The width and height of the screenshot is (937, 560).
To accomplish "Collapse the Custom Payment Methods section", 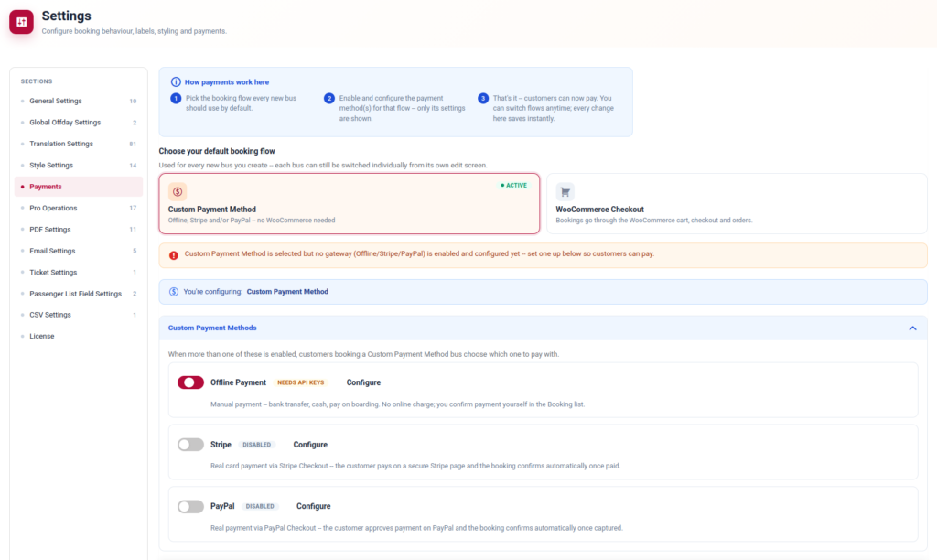I will click(x=912, y=328).
